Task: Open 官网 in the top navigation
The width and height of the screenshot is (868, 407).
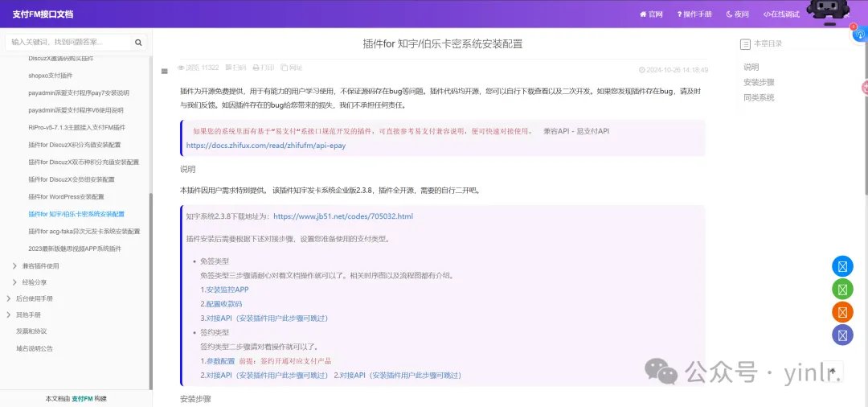Action: click(651, 14)
